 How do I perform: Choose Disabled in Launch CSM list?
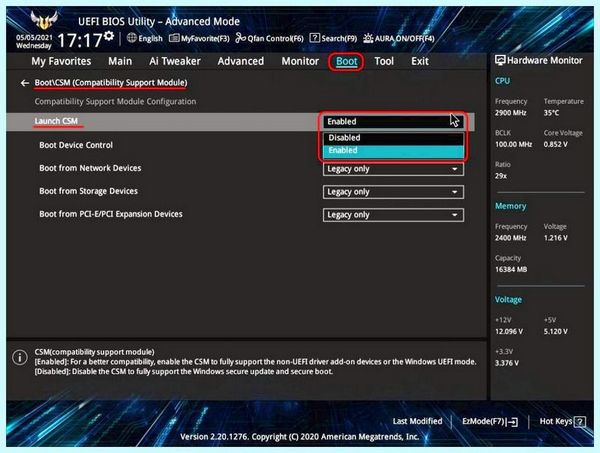tap(393, 138)
